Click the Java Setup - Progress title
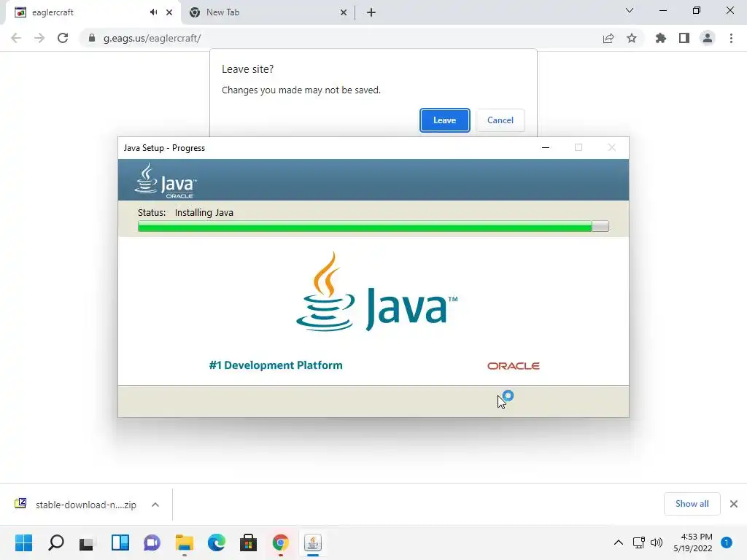747x560 pixels. (x=164, y=148)
